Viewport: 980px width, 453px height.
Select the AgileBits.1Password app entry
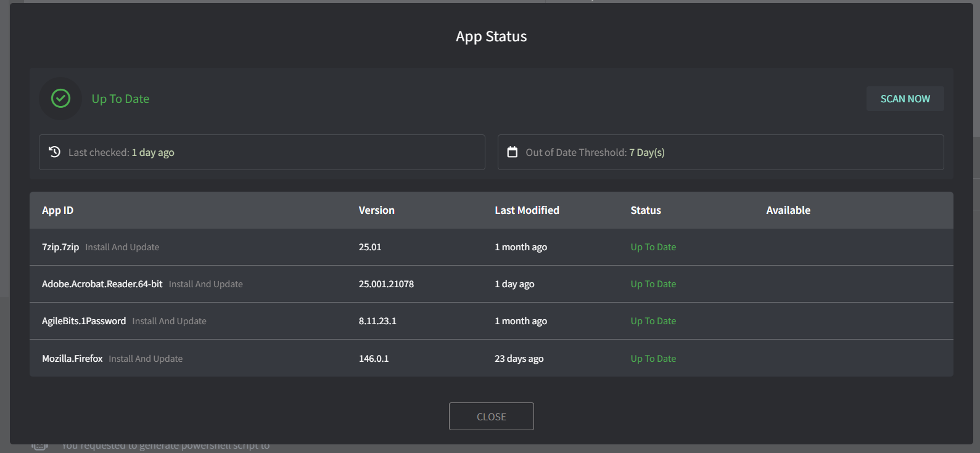click(84, 321)
